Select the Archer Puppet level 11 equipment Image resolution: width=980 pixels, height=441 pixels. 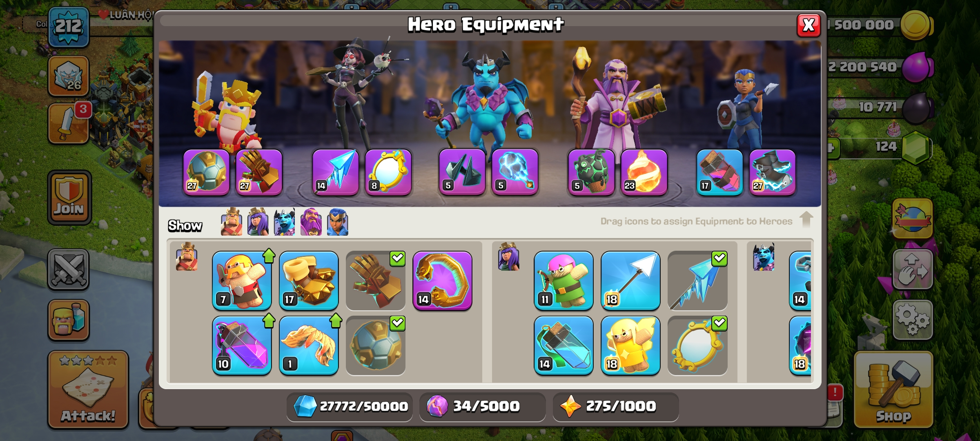click(x=563, y=281)
